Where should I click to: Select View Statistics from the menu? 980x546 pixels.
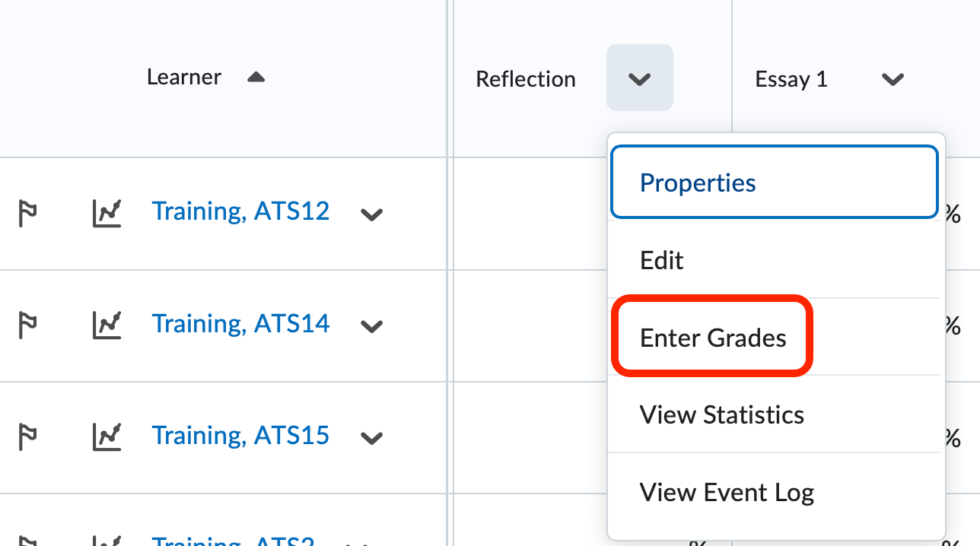click(721, 414)
